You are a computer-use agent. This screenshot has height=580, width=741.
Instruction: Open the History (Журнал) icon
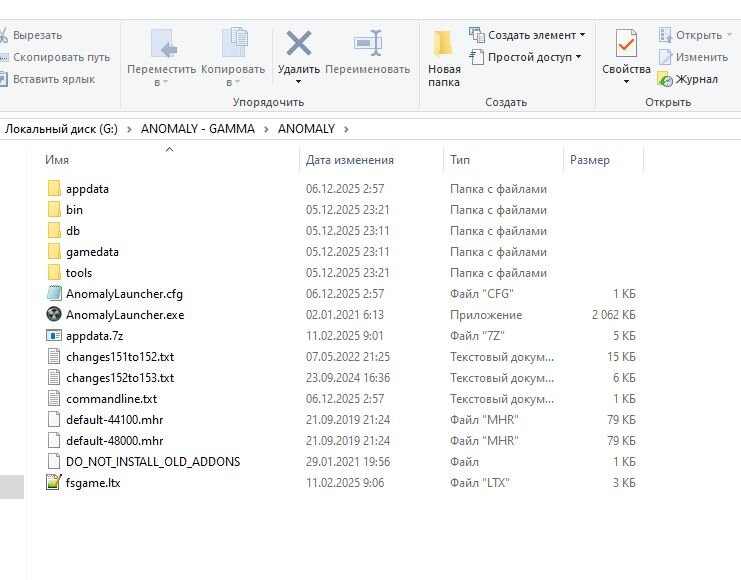pos(665,79)
